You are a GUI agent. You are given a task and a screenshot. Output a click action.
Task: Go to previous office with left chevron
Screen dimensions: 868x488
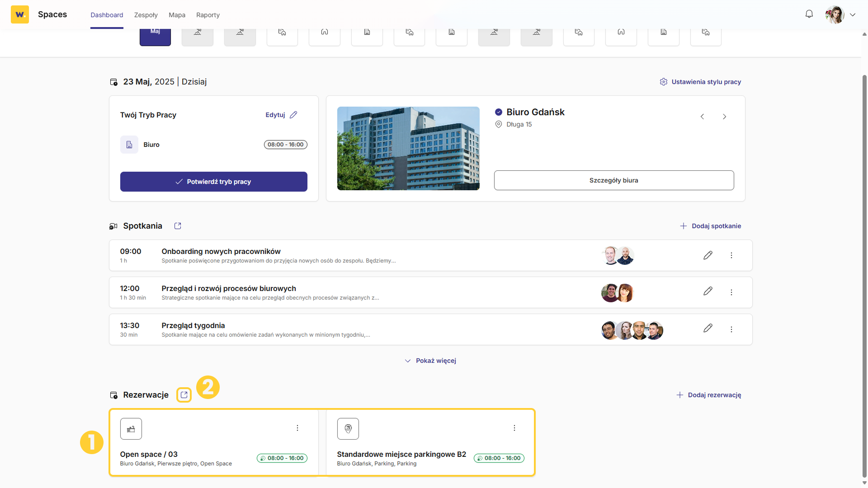(702, 117)
